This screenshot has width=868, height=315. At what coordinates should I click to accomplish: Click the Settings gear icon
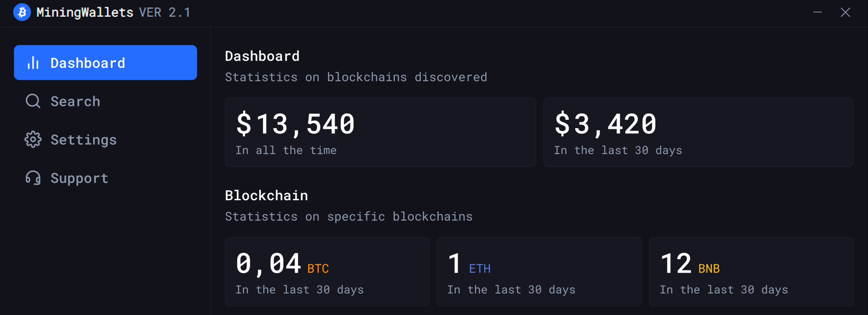coord(33,139)
